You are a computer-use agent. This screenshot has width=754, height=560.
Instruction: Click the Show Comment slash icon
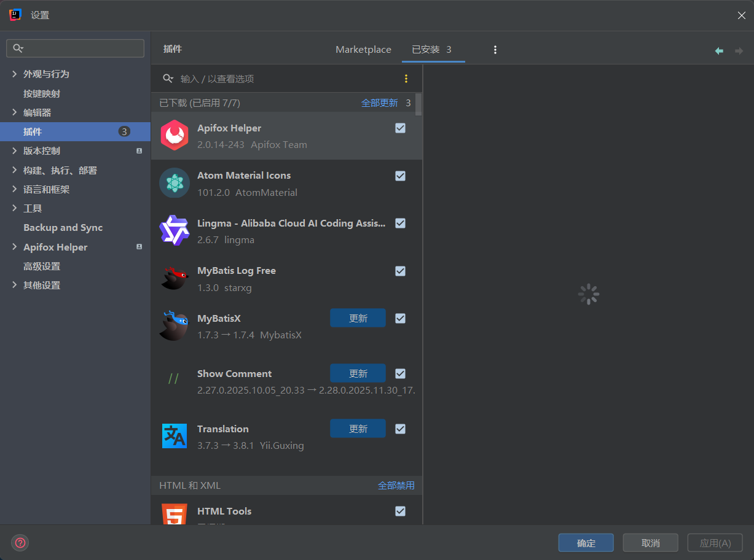173,379
